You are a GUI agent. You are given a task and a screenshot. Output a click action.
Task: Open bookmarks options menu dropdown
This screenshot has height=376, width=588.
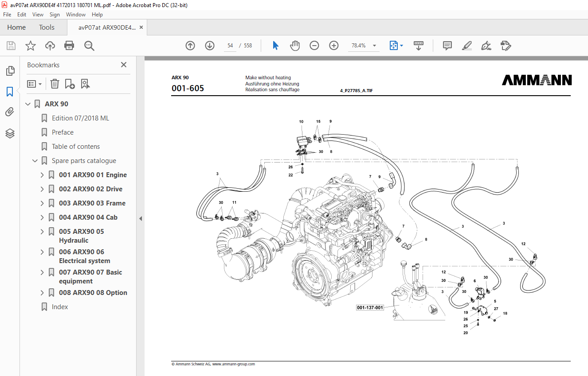click(x=35, y=84)
